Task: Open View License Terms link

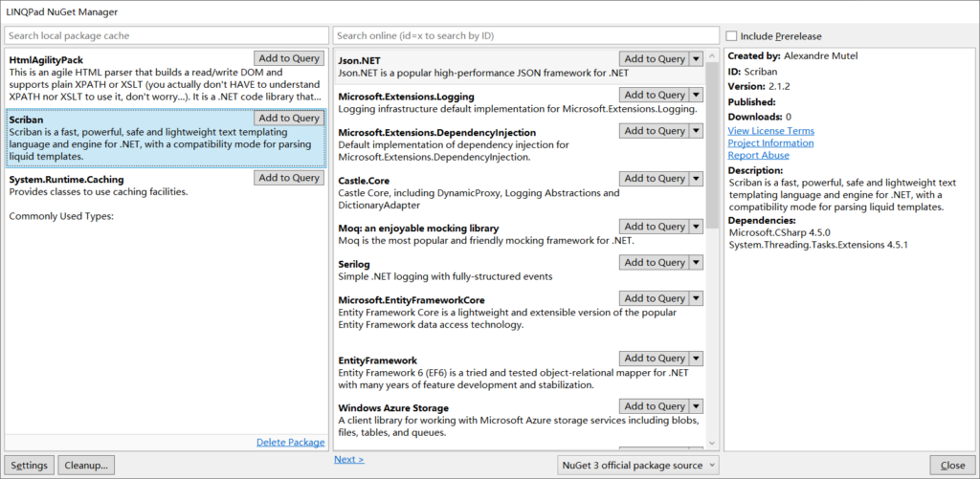Action: tap(770, 131)
